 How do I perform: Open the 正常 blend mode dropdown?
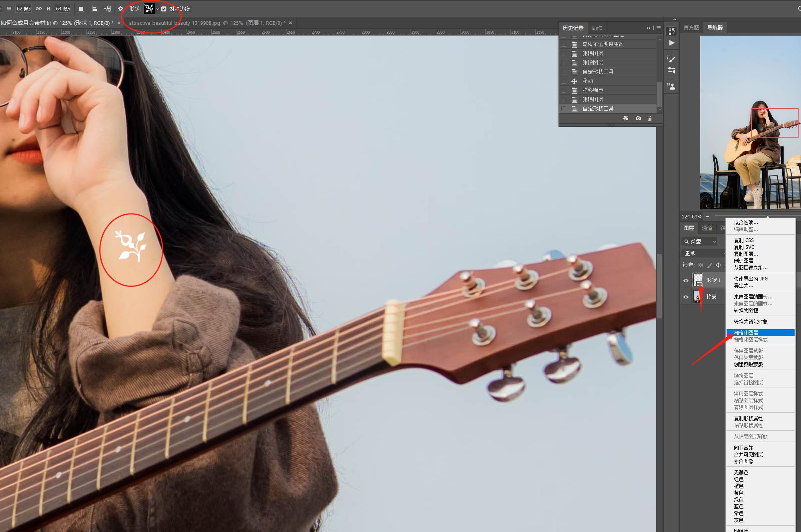703,254
